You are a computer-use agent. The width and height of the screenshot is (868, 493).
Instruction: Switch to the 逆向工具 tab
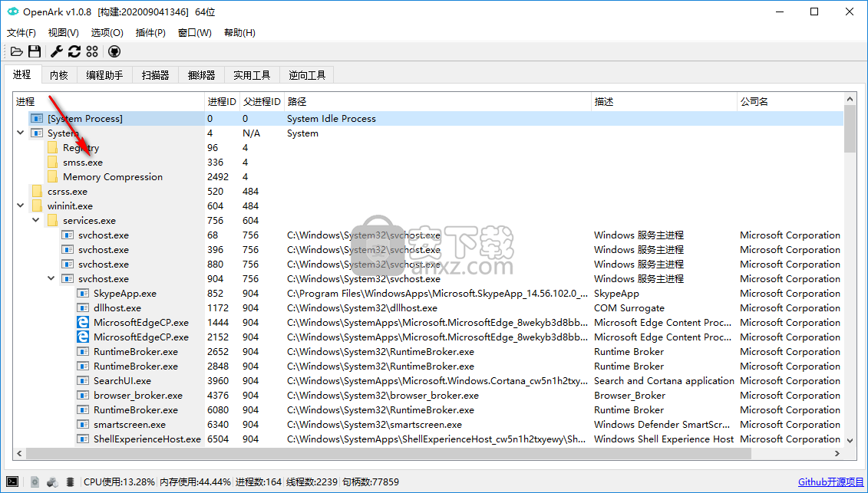coord(307,75)
